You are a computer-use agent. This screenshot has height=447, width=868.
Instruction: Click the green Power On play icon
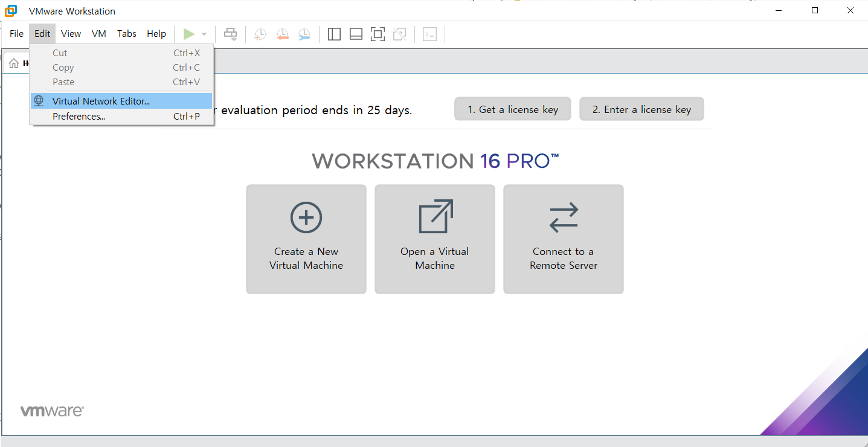point(189,34)
